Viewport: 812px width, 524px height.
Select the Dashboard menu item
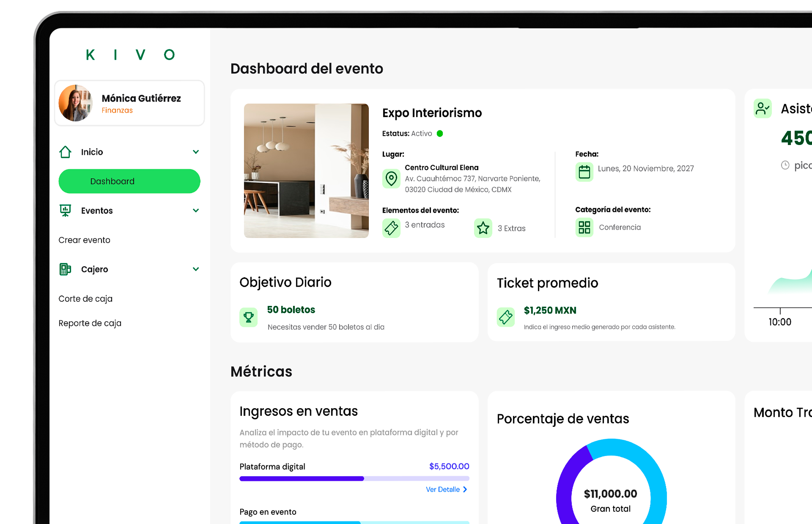click(129, 181)
